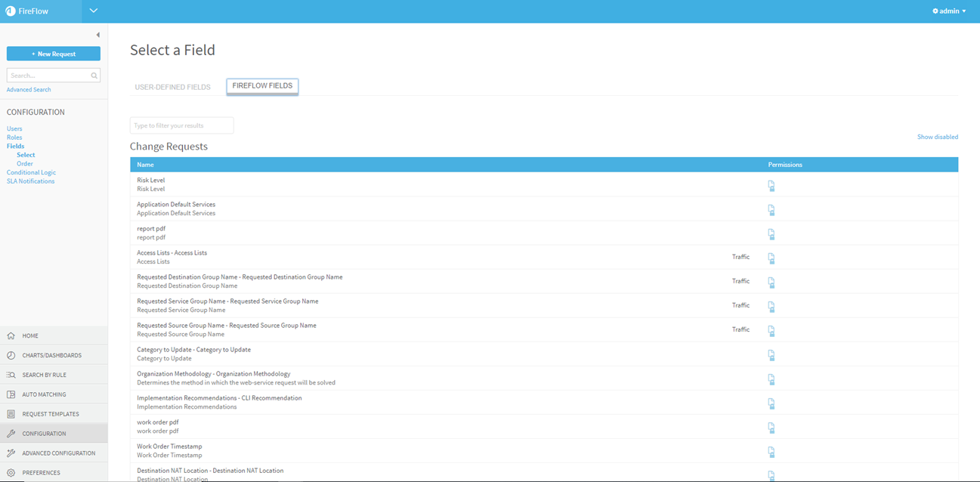
Task: Open permissions icon for report pdf row
Action: point(771,234)
